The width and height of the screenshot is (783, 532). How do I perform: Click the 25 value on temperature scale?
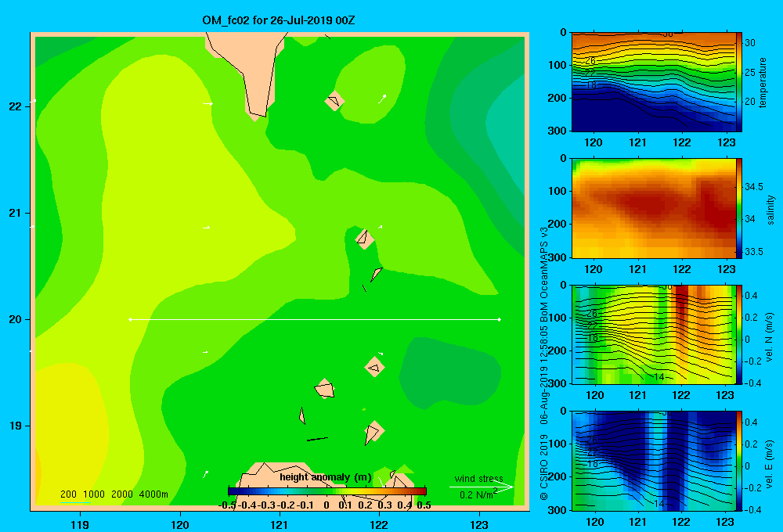coord(750,72)
